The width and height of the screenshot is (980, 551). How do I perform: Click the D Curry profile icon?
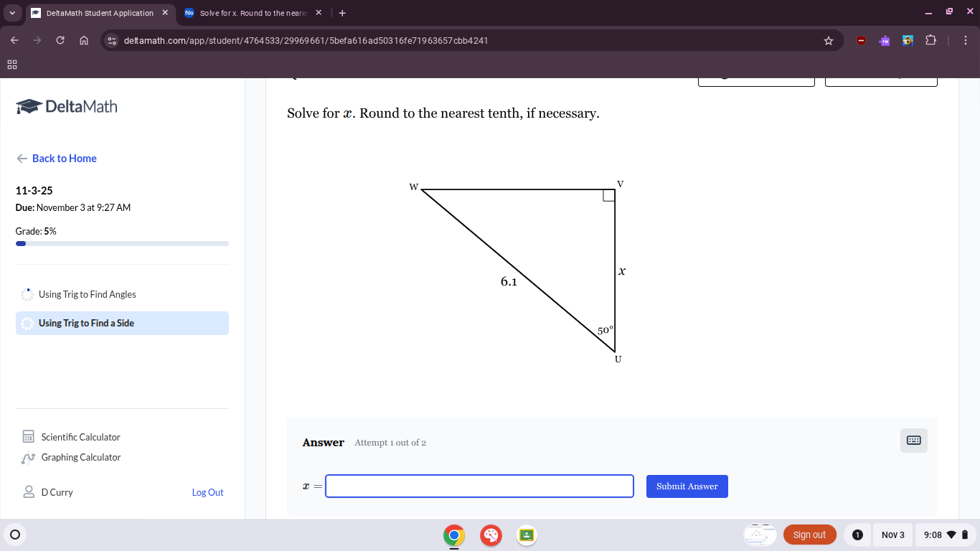(x=28, y=492)
